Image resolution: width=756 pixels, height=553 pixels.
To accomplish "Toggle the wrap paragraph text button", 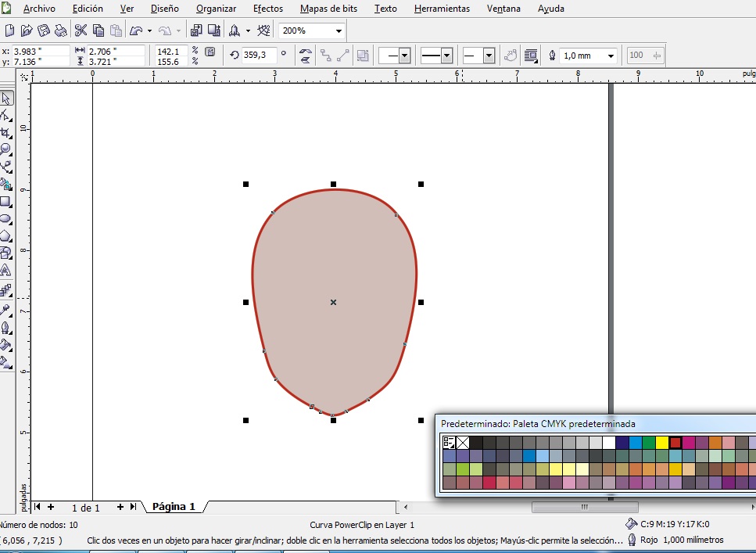I will click(531, 56).
